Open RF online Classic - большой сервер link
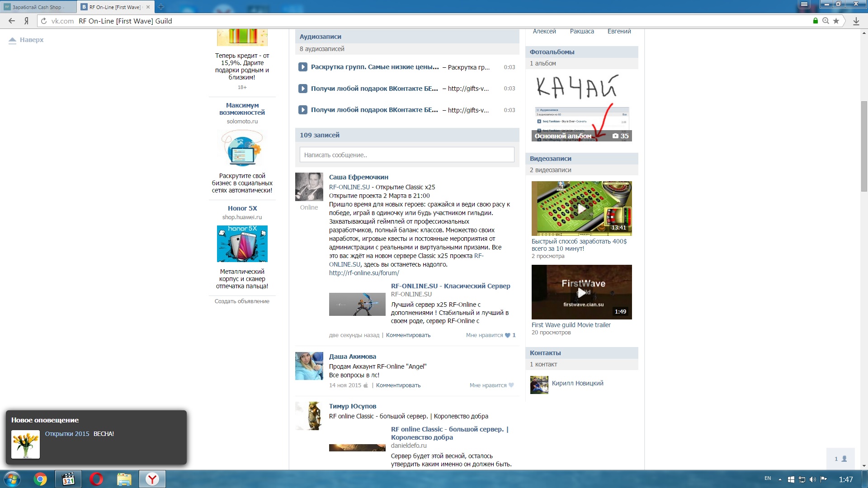The height and width of the screenshot is (488, 868). coord(450,433)
